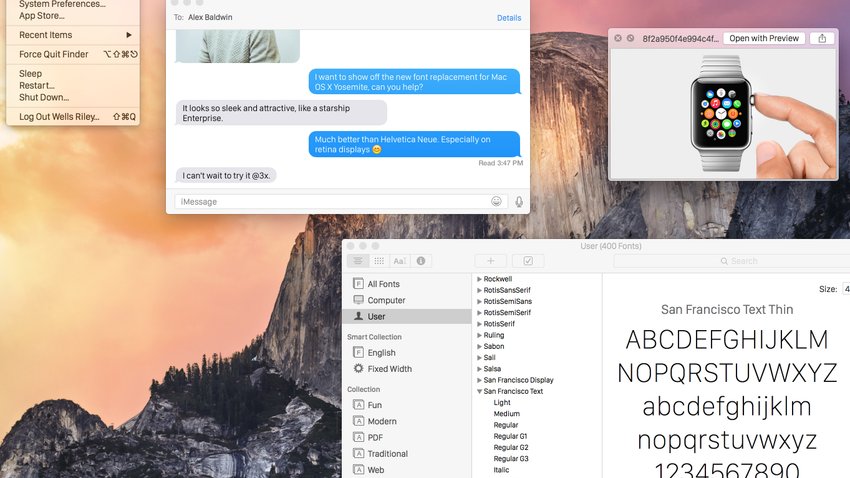Select the All Fonts library icon
The width and height of the screenshot is (850, 478).
click(358, 283)
